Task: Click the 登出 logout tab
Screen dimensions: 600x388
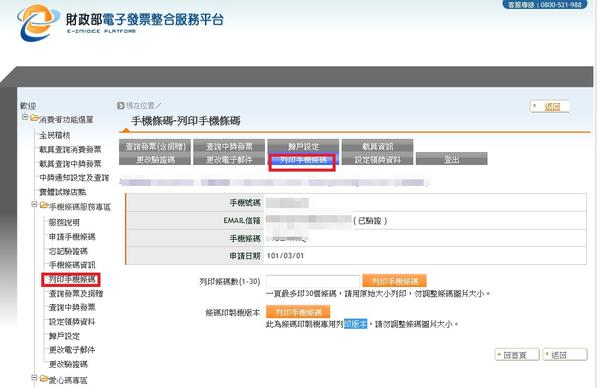Action: (452, 159)
